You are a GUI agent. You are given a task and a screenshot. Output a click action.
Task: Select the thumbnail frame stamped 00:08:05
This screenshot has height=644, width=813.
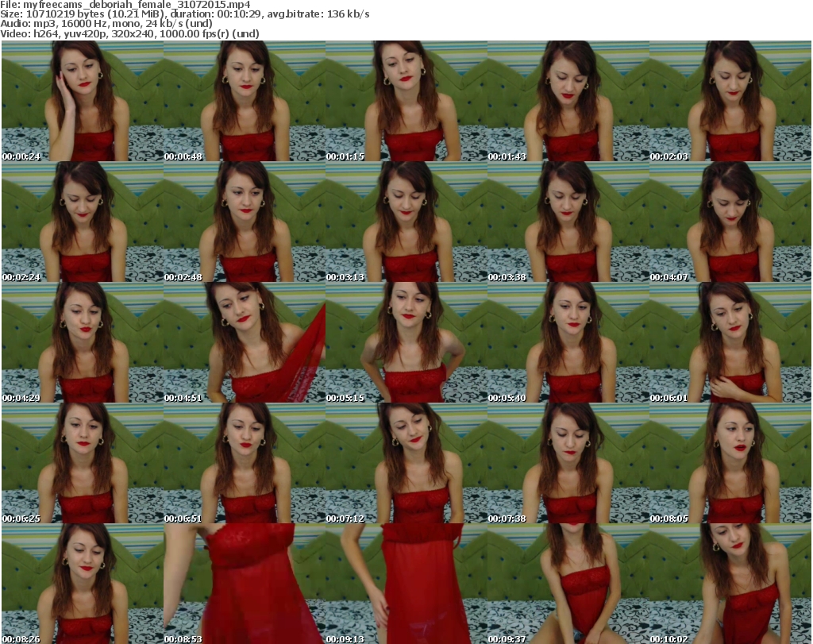(x=730, y=463)
